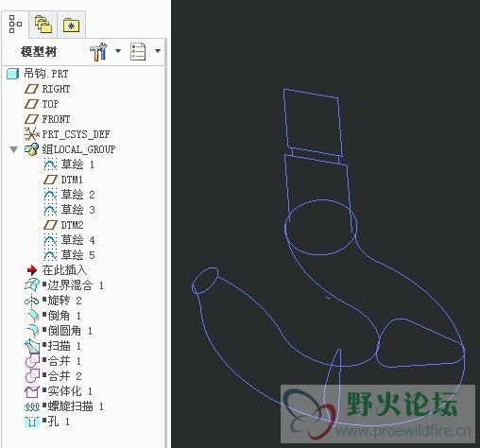
Task: Click the 模型树 panel title
Action: coord(39,52)
